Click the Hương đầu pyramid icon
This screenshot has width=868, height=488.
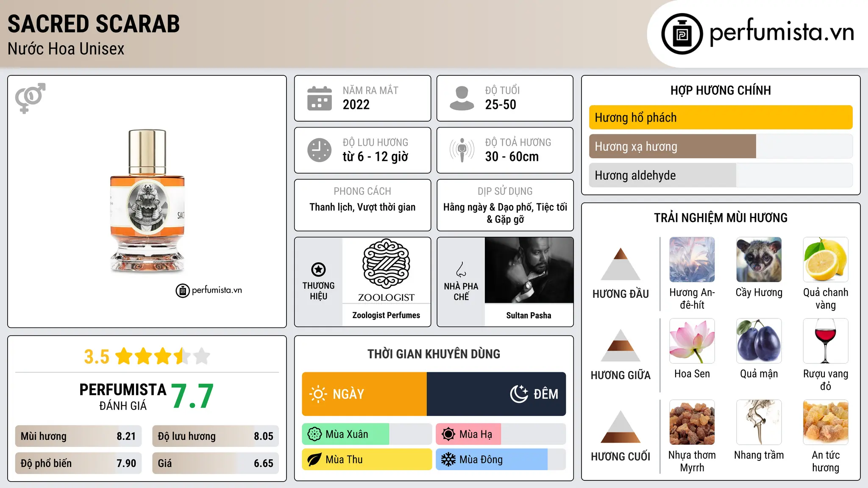tap(620, 264)
